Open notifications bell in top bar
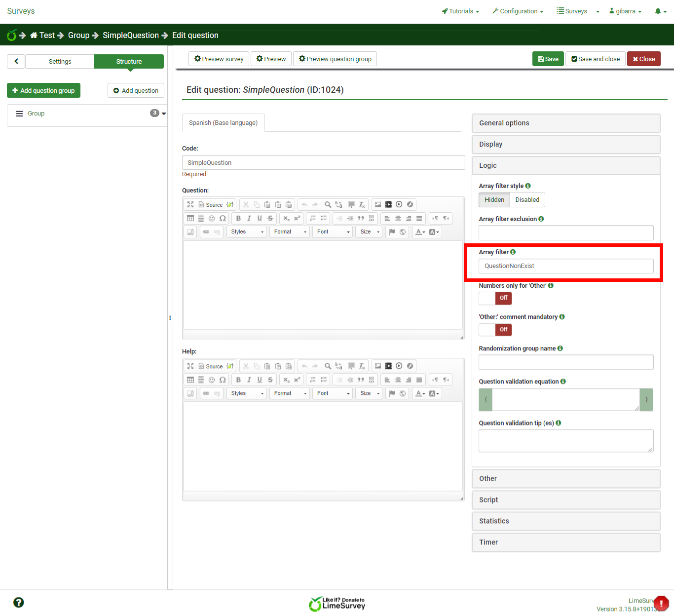This screenshot has height=616, width=674. 660,11
